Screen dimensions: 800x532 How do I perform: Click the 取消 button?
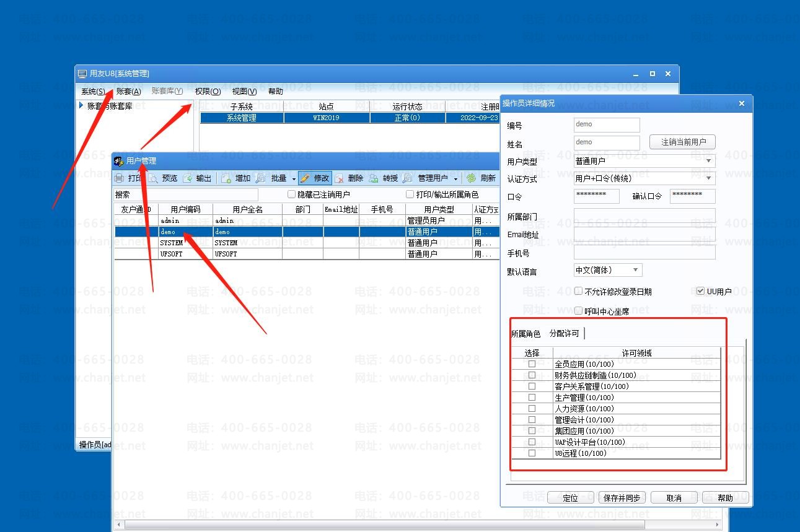(x=674, y=498)
